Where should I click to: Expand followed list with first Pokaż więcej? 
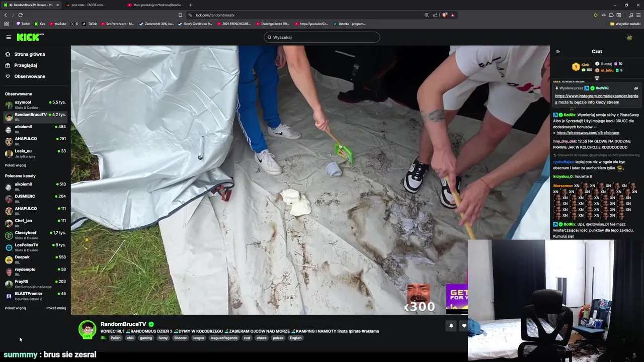click(x=16, y=165)
